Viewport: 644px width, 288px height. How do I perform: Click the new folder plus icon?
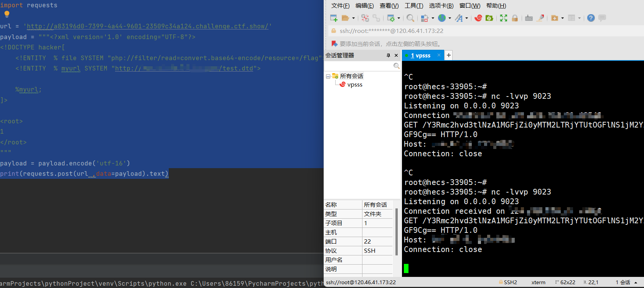click(555, 18)
